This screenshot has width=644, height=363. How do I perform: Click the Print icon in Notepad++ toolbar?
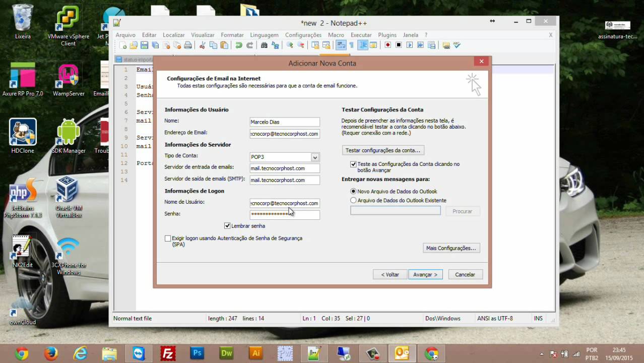188,45
